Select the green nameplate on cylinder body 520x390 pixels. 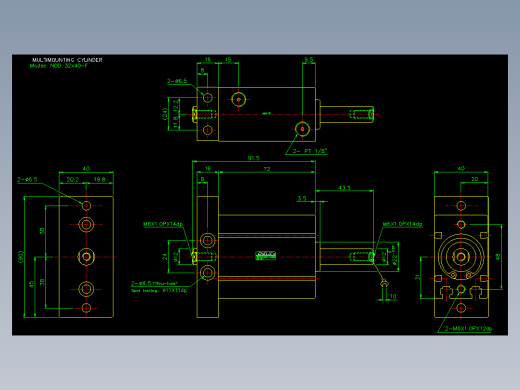click(265, 255)
